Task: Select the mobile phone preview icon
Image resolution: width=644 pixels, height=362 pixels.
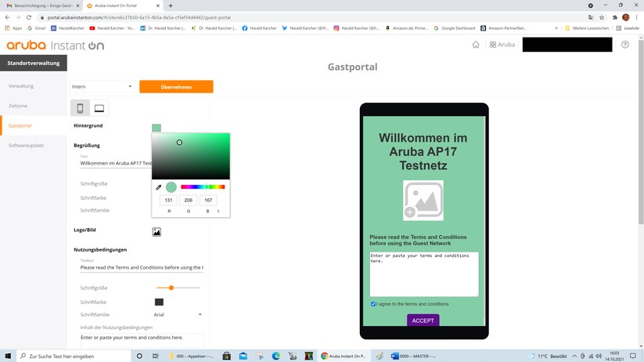Action: click(80, 108)
